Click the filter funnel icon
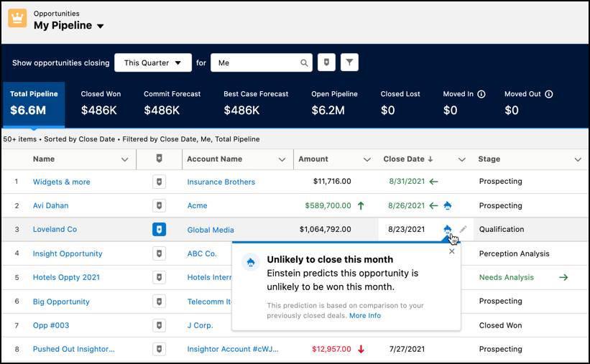This screenshot has width=590, height=364. [349, 62]
